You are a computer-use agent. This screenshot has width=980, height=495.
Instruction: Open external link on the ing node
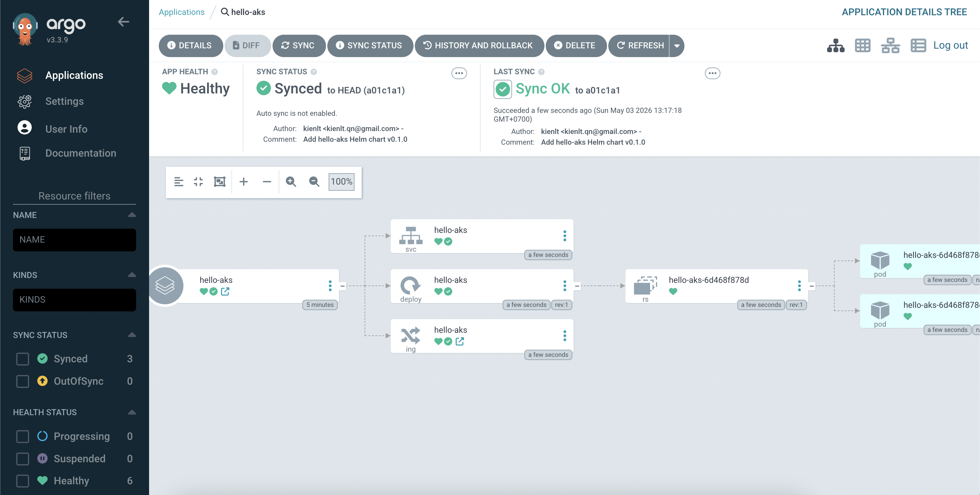pyautogui.click(x=460, y=341)
